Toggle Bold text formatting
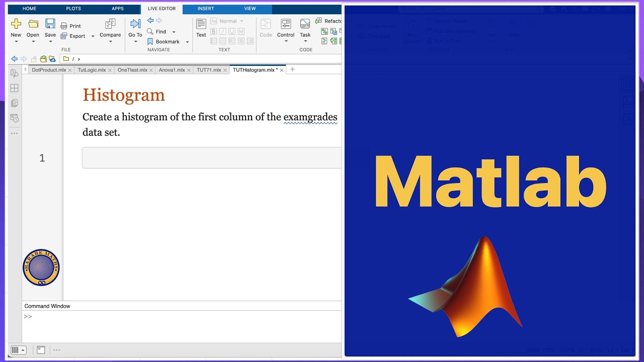 [213, 31]
